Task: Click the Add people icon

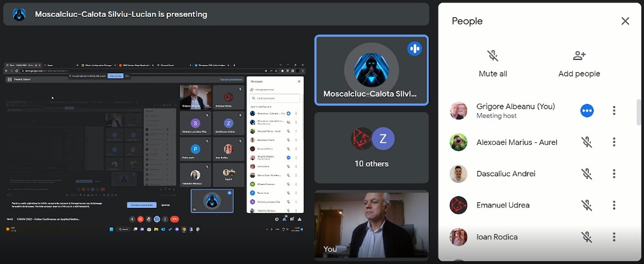Action: (x=579, y=56)
